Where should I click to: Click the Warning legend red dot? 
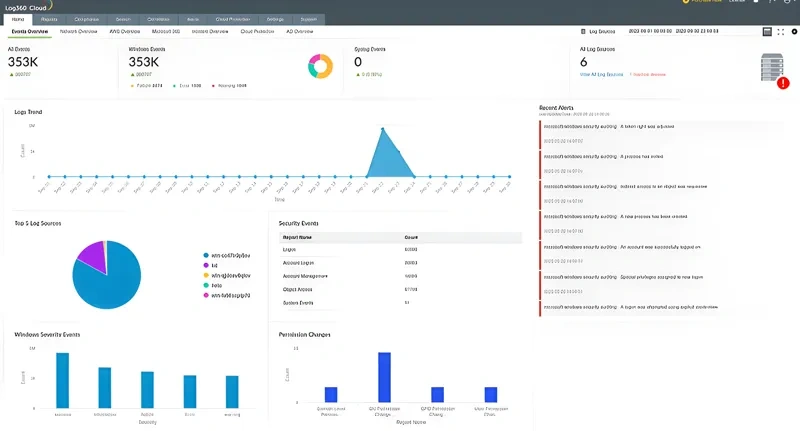pyautogui.click(x=213, y=86)
